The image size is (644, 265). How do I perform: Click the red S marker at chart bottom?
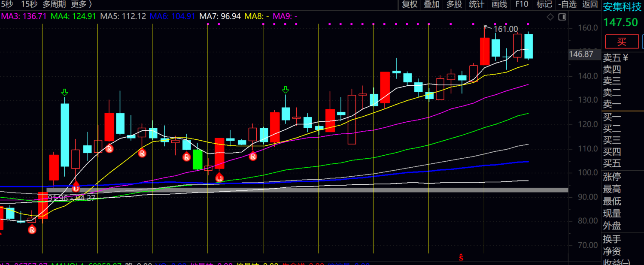pyautogui.click(x=461, y=257)
